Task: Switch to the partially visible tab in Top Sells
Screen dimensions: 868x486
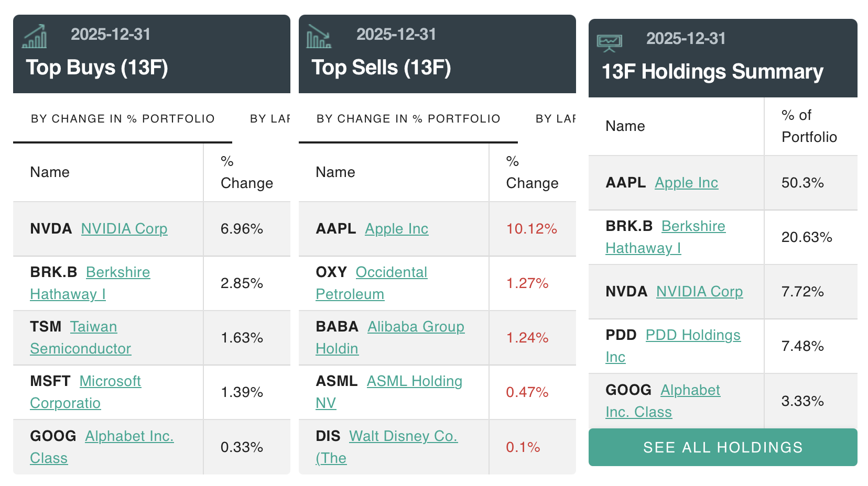Action: pyautogui.click(x=555, y=119)
